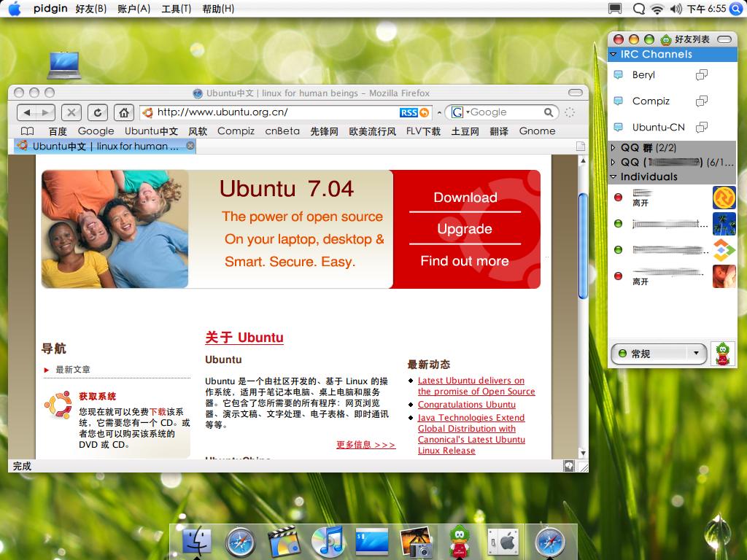Screen dimensions: 747x560
Task: Collapse the Individuals group
Action: tap(614, 176)
